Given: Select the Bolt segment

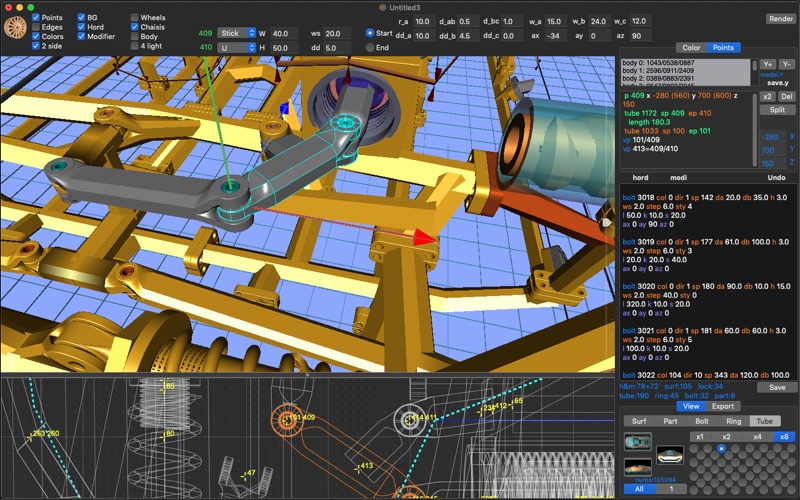Looking at the screenshot, I should [x=702, y=421].
